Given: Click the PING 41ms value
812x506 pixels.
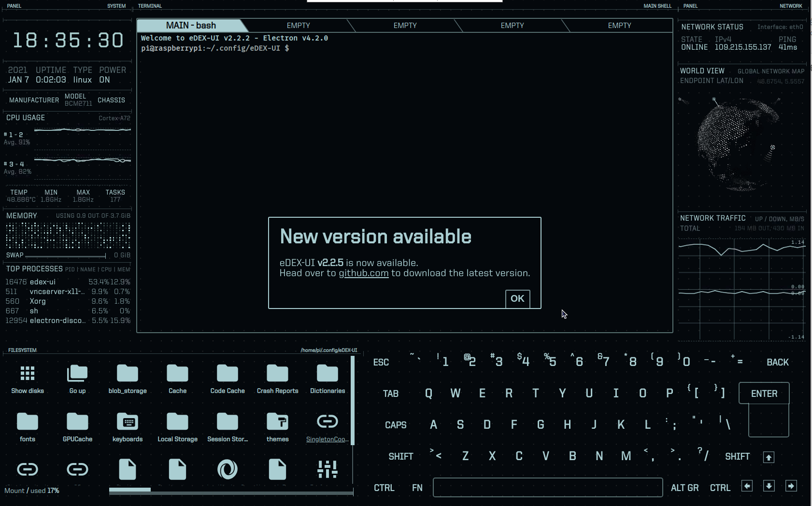Looking at the screenshot, I should [x=788, y=47].
